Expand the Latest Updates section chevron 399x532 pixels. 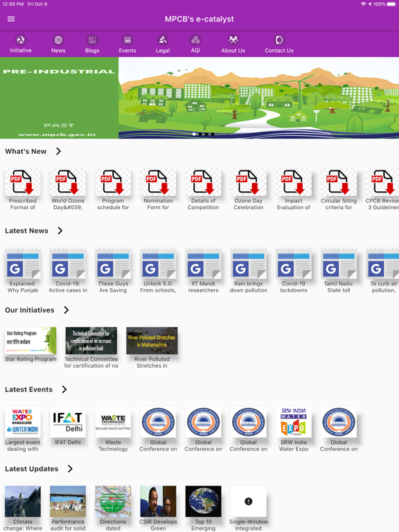click(x=70, y=469)
